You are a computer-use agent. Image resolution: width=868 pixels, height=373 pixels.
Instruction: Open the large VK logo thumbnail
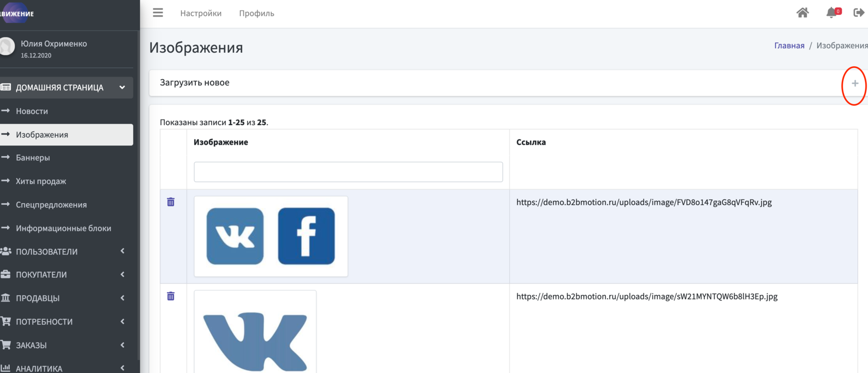point(255,332)
